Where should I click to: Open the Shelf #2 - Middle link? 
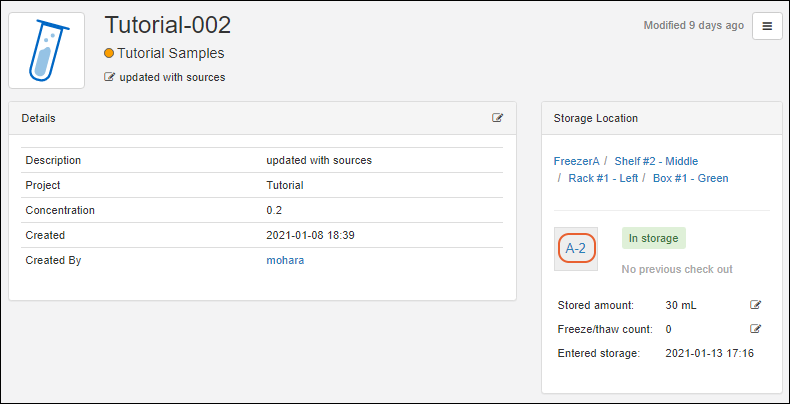tap(656, 161)
